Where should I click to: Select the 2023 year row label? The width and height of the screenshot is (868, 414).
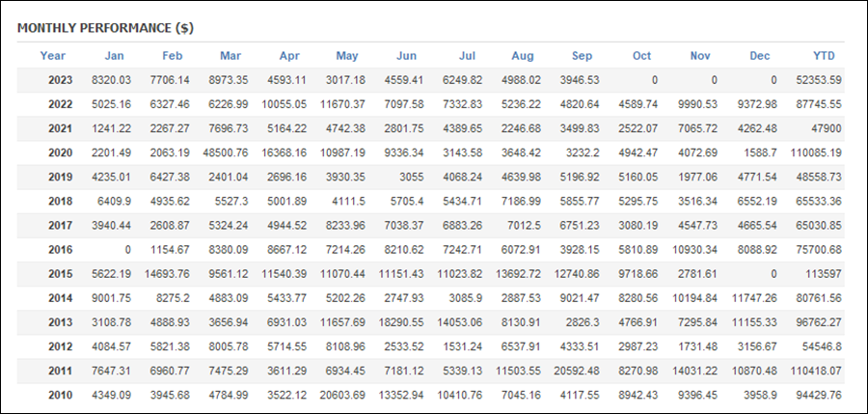[61, 80]
